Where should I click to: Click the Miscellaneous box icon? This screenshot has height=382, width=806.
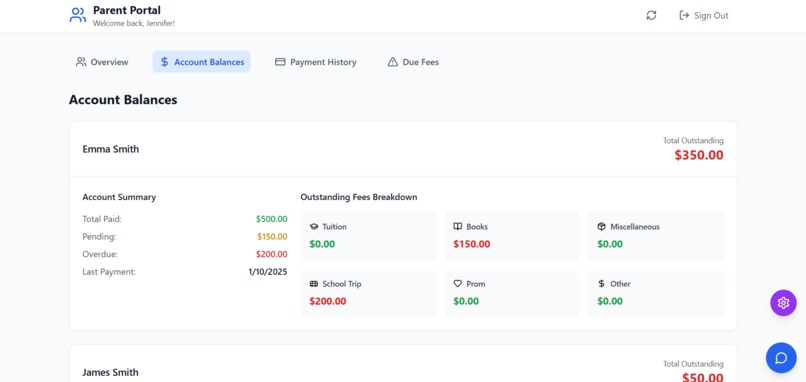[x=601, y=227]
